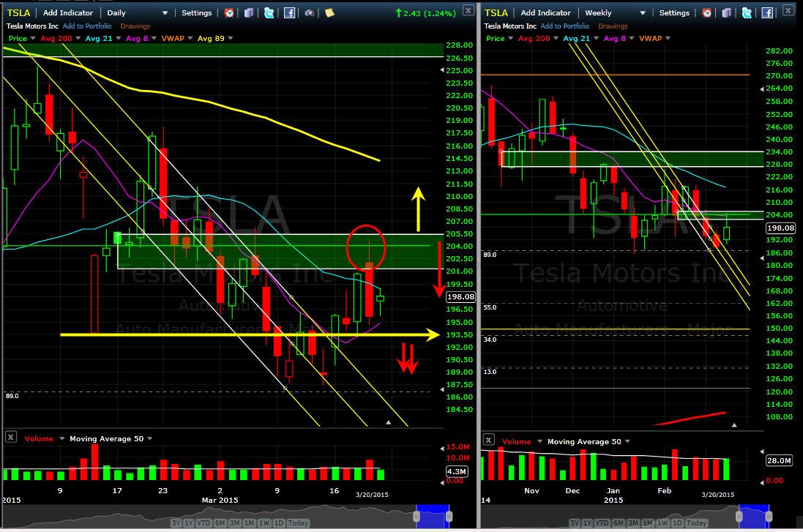Image resolution: width=803 pixels, height=532 pixels.
Task: Expand the Avg 200 options on the Daily chart
Action: point(78,38)
